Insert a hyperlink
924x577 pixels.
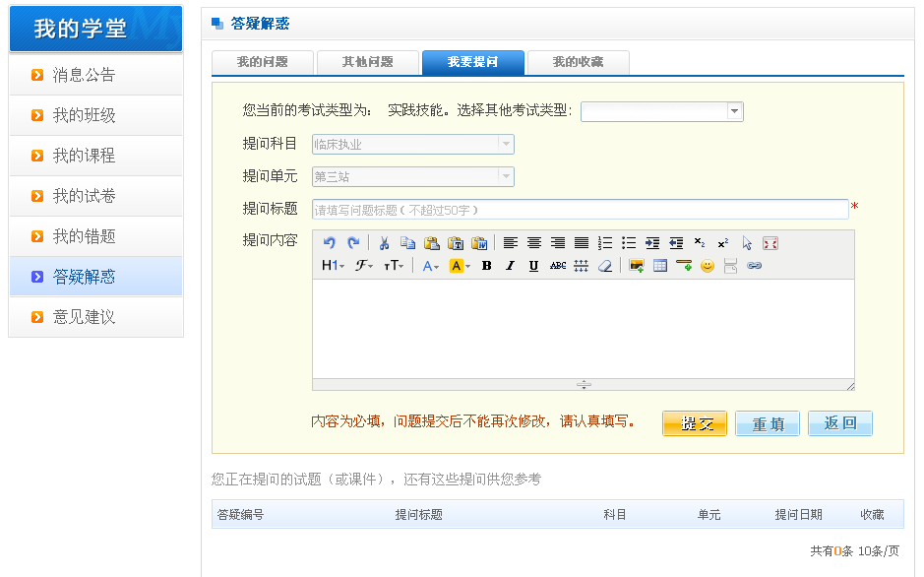755,266
